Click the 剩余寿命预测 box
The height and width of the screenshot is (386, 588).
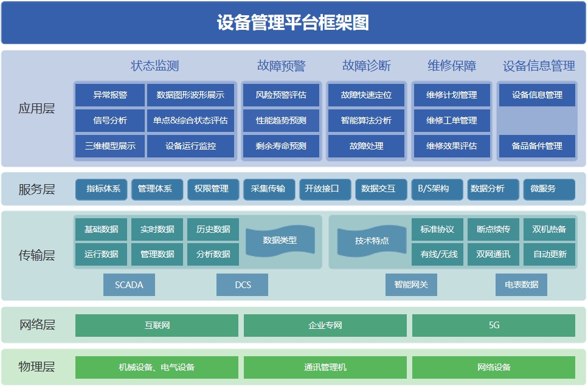pos(281,146)
